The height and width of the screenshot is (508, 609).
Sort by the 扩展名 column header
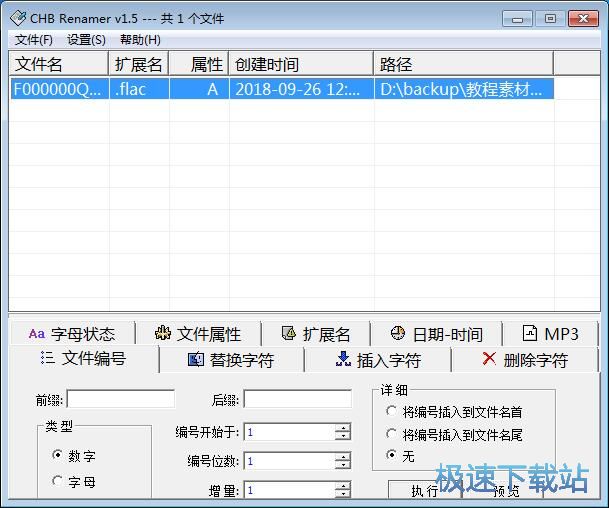tap(138, 64)
